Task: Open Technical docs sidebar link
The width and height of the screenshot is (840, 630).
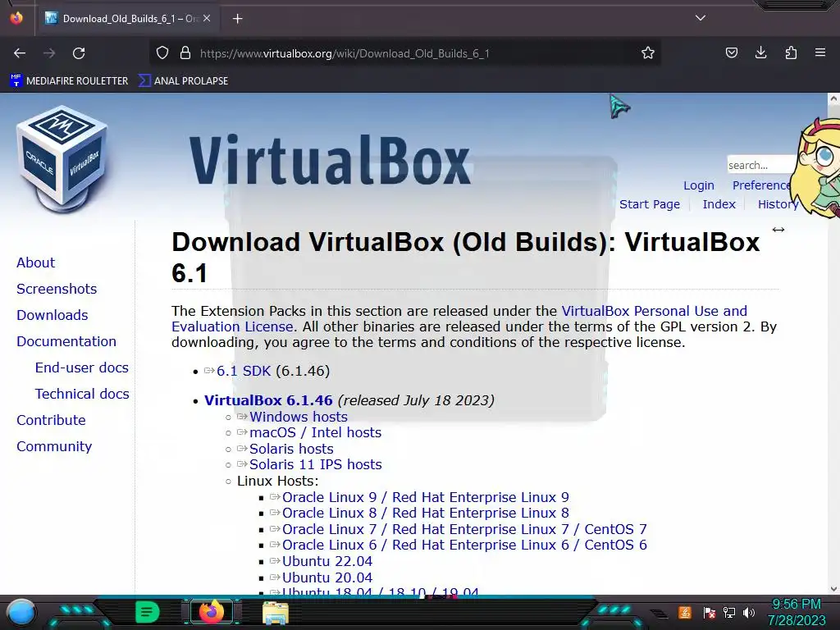Action: (x=82, y=394)
